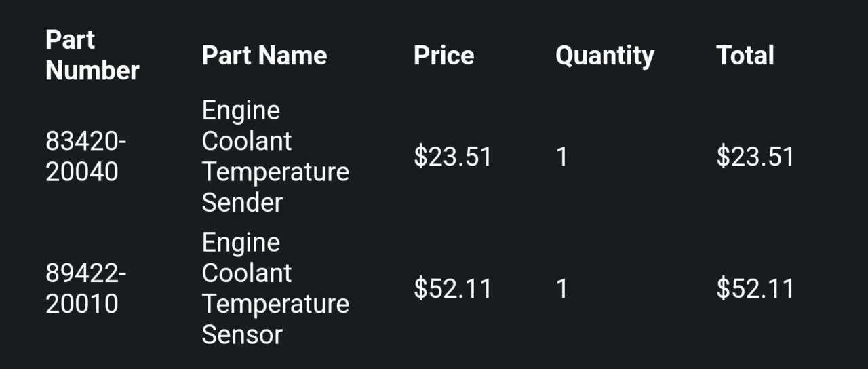Select part number 83420-20040
Screen dimensions: 868x369
[x=86, y=157]
